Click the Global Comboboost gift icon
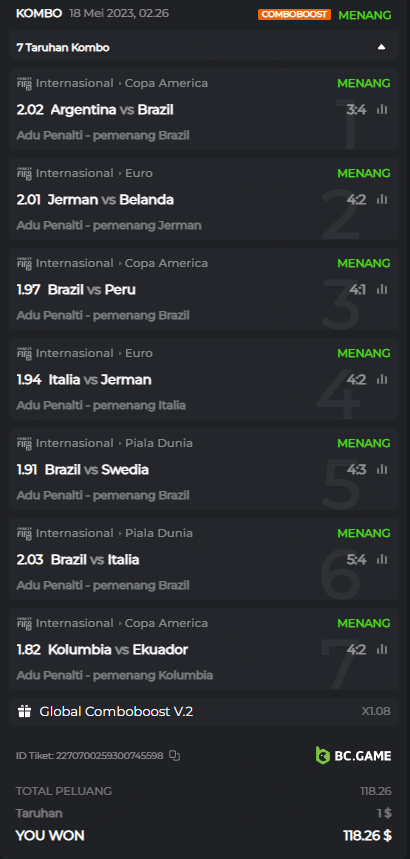 pos(24,712)
